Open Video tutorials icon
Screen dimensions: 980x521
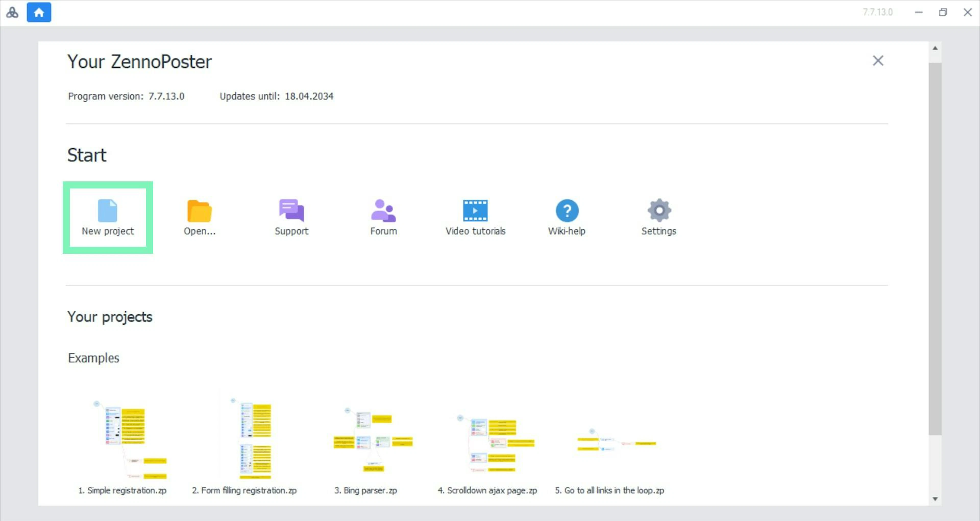click(x=475, y=211)
